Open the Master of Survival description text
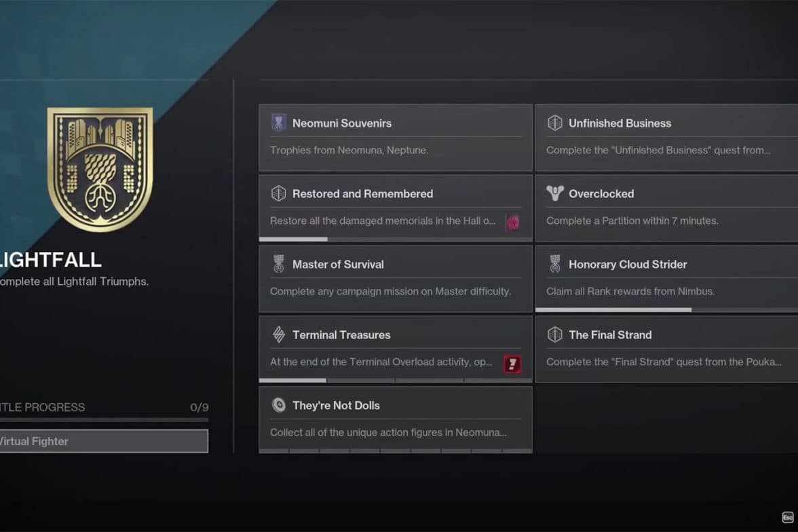The width and height of the screenshot is (798, 532). [x=390, y=291]
